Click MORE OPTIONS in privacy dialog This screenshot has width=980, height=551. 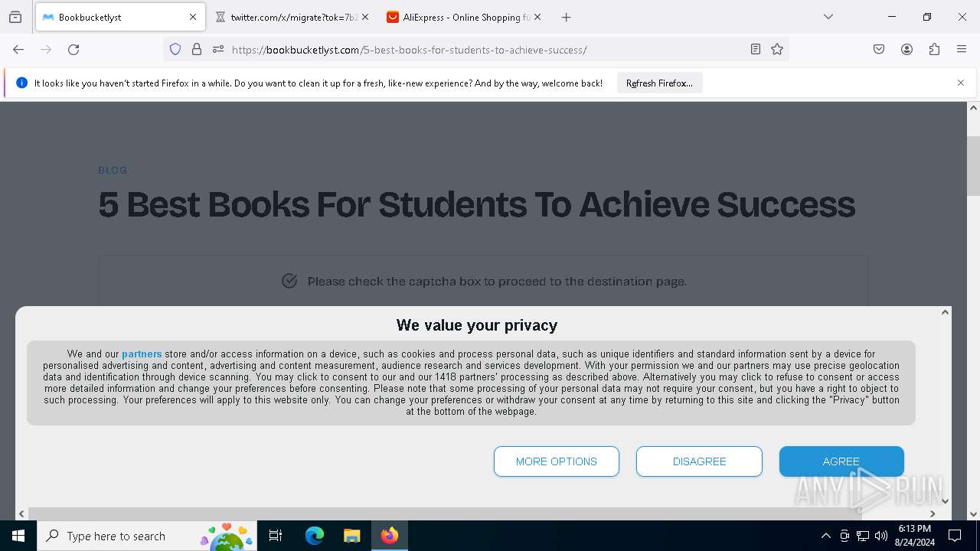pos(557,461)
